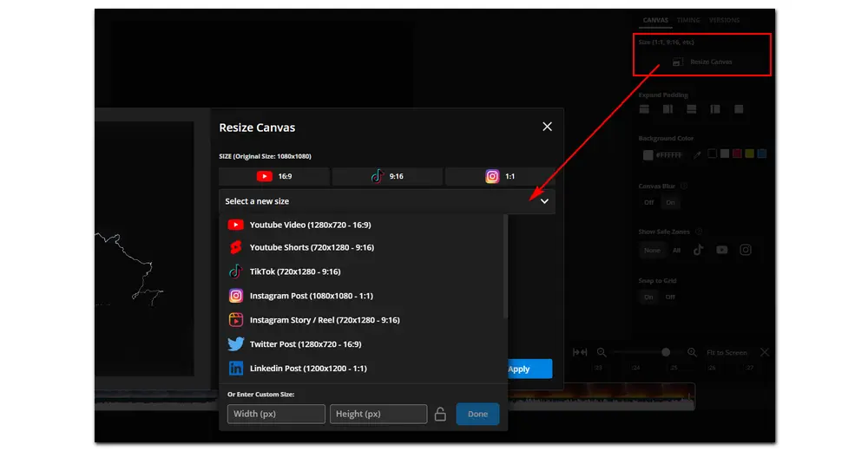868x451 pixels.
Task: Pick the Instagram 1:1 preset button
Action: click(500, 177)
